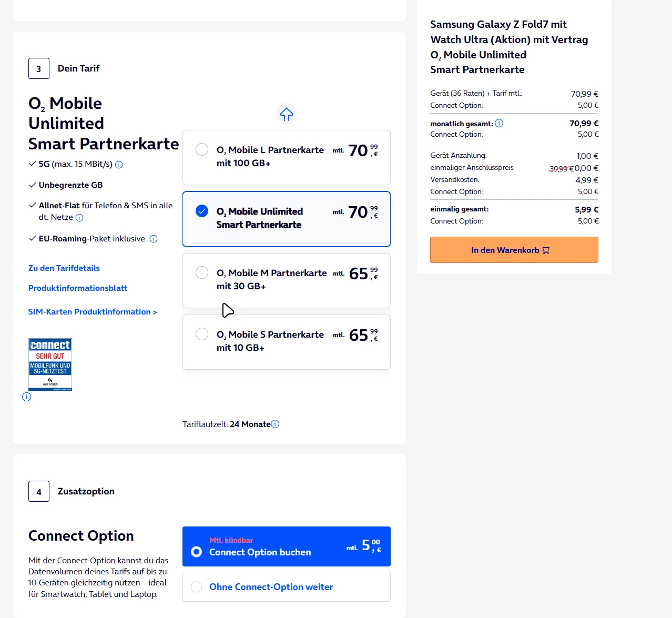
Task: Select O2 Mobile S Partnerkarte 10 GB+ tariff
Action: pyautogui.click(x=202, y=334)
